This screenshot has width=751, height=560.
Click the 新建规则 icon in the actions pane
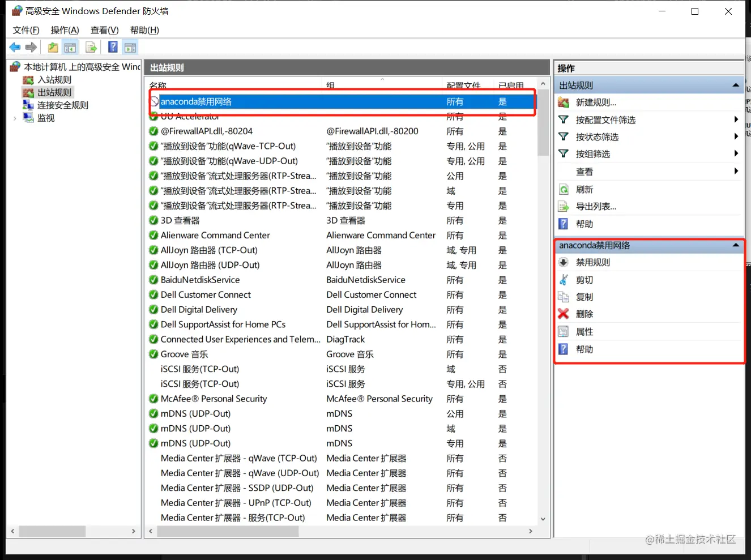click(x=564, y=102)
